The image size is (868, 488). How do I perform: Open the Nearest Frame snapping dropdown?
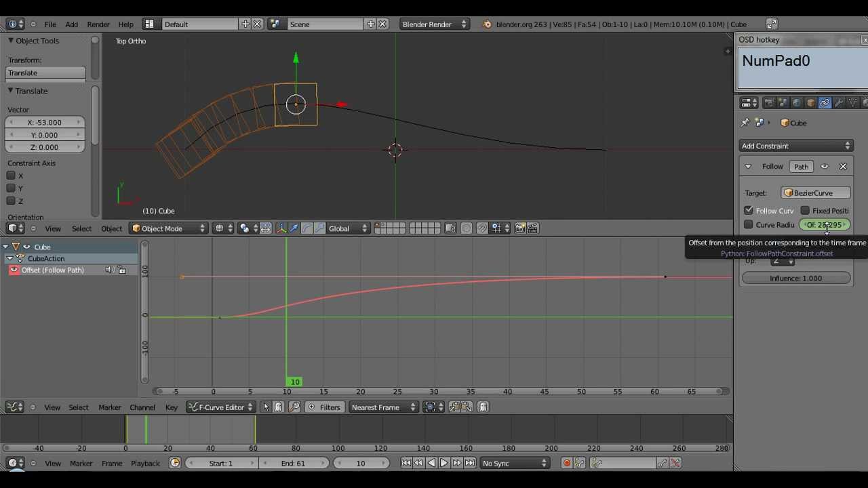click(384, 407)
